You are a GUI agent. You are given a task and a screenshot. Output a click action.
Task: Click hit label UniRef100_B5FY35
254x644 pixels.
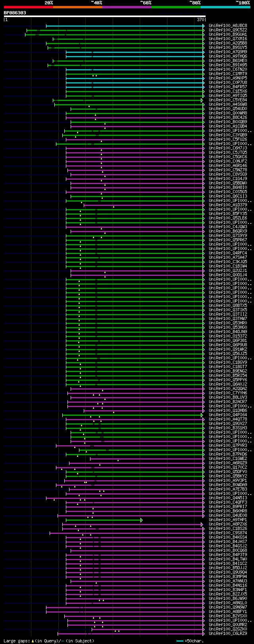coord(228,214)
